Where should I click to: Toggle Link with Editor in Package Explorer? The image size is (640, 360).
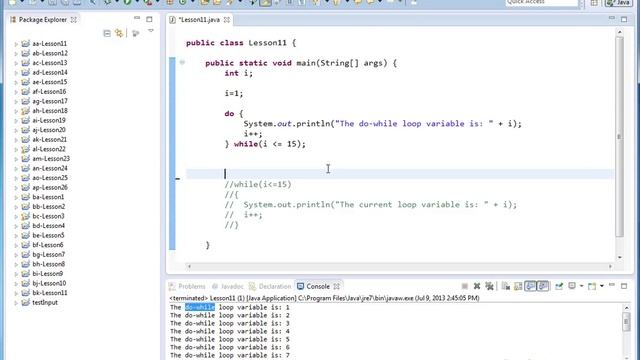coord(119,33)
